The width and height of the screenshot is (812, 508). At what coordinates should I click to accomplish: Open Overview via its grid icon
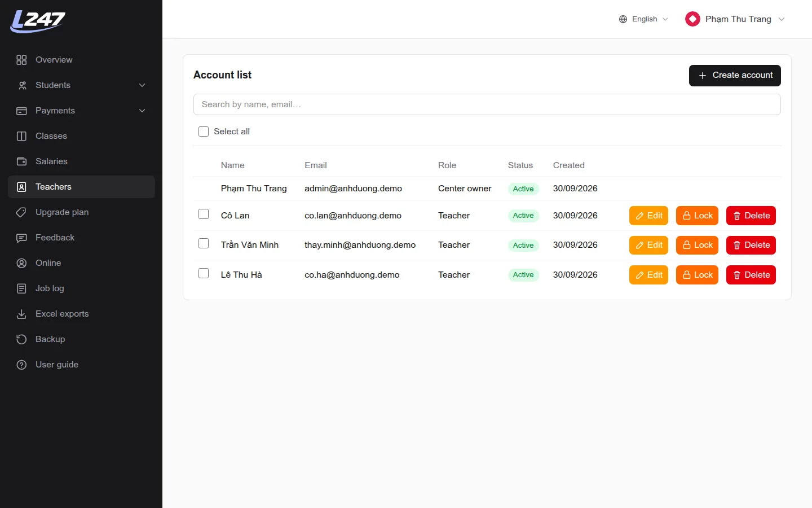[x=21, y=60]
